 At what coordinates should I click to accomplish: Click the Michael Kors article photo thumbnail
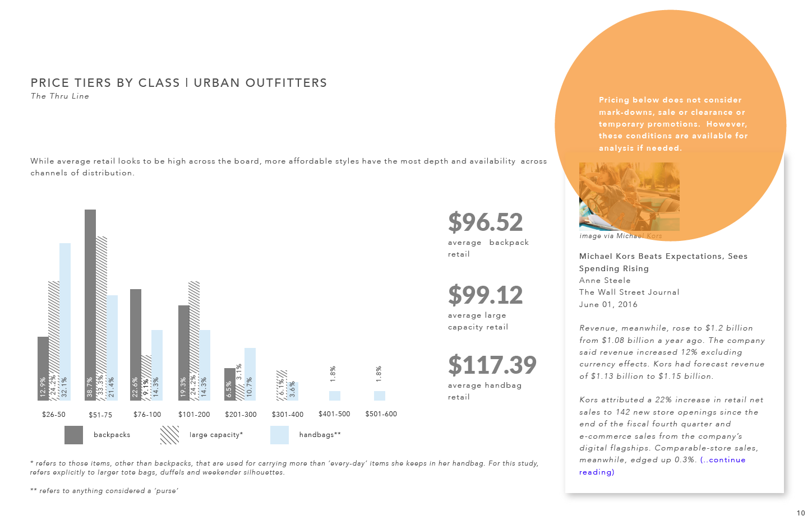click(x=629, y=197)
